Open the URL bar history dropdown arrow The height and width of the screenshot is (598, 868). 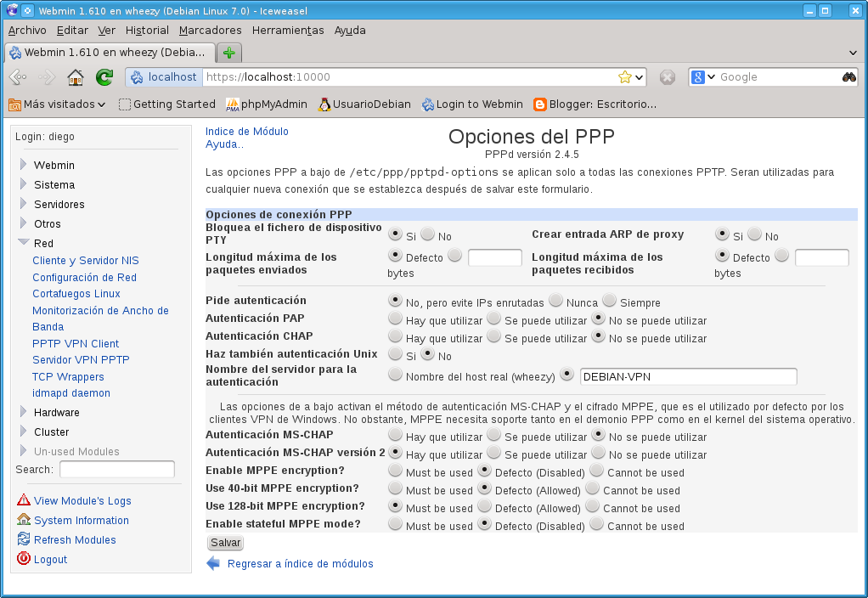(640, 77)
